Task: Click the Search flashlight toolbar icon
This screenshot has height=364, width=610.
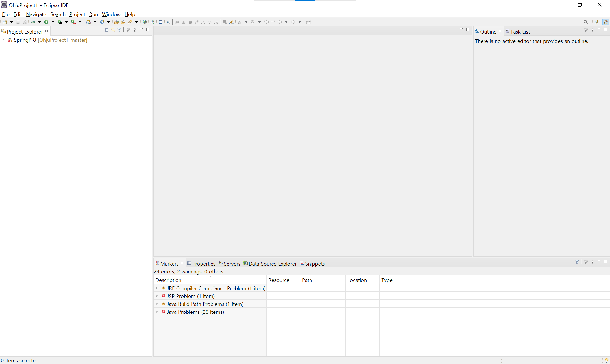Action: point(130,22)
